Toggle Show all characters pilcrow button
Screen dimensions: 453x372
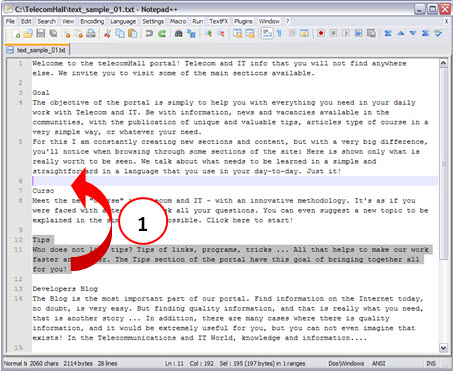click(279, 33)
